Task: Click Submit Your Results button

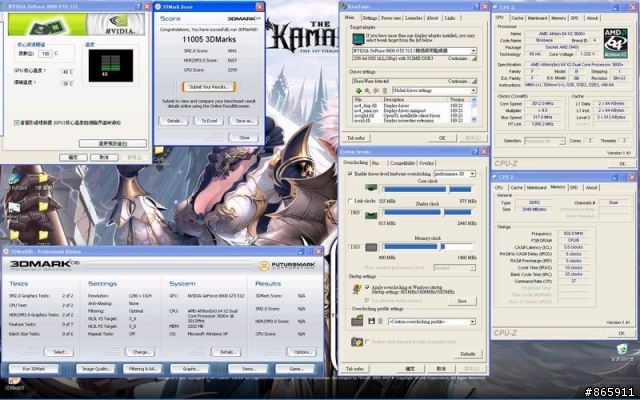Action: [x=209, y=87]
